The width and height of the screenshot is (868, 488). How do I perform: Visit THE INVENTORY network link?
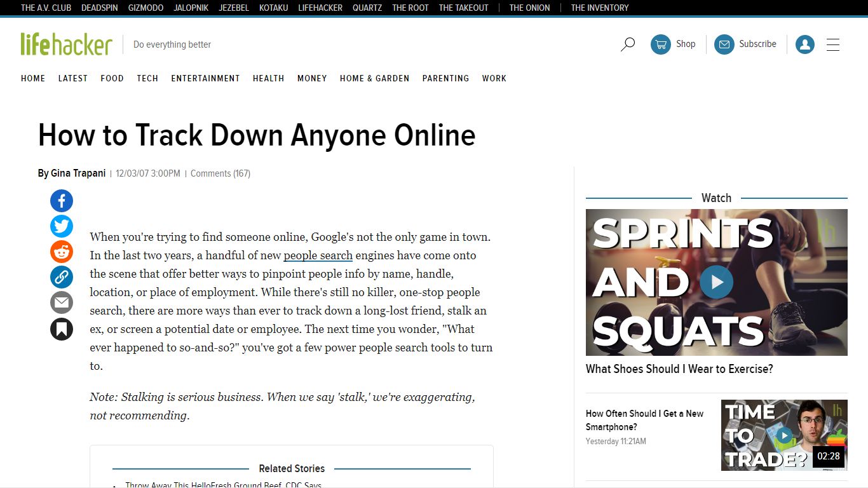click(x=600, y=8)
